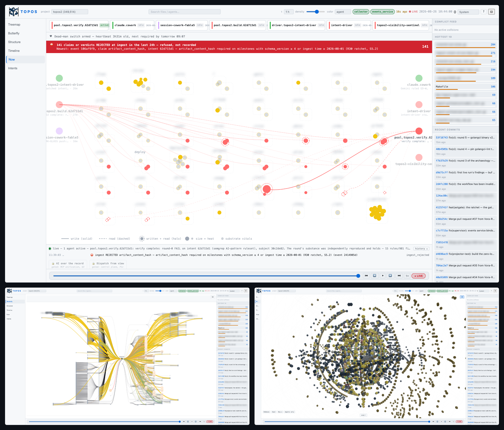The height and width of the screenshot is (430, 504).
Task: Open the Intents view
Action: tap(25, 68)
